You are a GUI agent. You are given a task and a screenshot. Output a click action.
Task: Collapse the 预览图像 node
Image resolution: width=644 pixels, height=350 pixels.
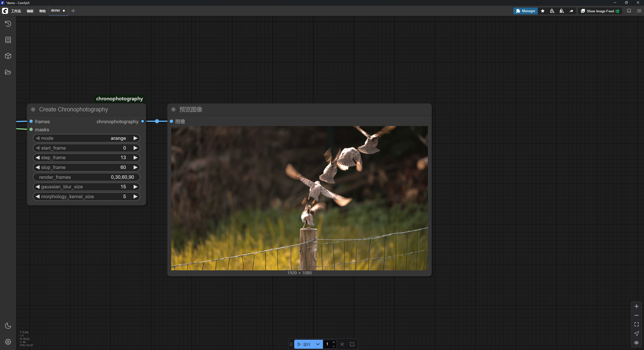coord(173,109)
